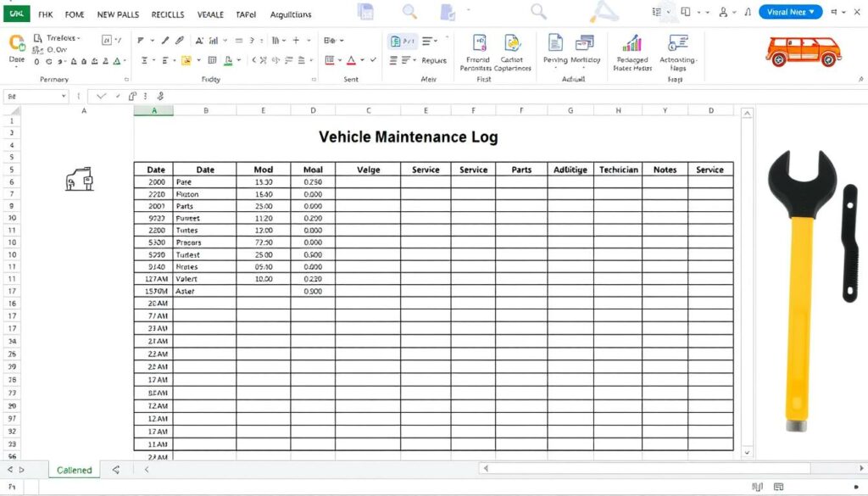Click the large A font size icon
The height and width of the screenshot is (496, 868).
(199, 41)
